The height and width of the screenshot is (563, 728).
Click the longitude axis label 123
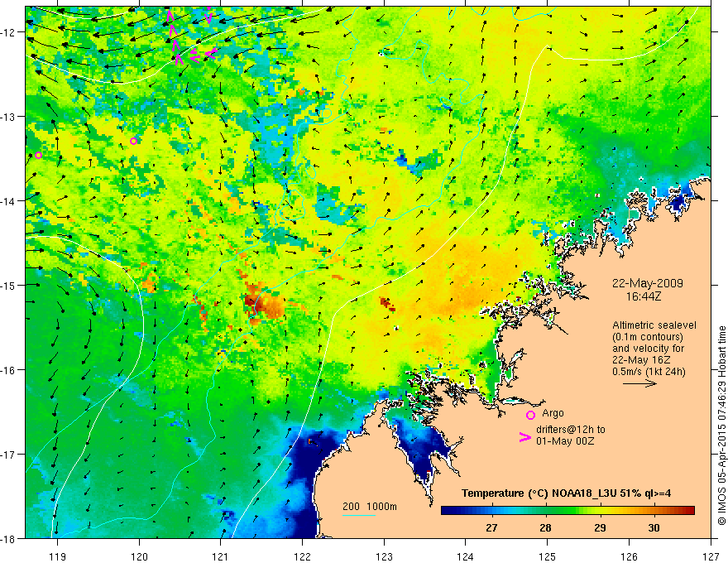pyautogui.click(x=384, y=556)
